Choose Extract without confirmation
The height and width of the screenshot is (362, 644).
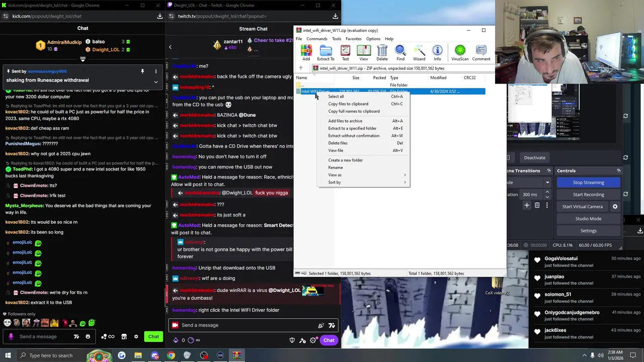364,136
